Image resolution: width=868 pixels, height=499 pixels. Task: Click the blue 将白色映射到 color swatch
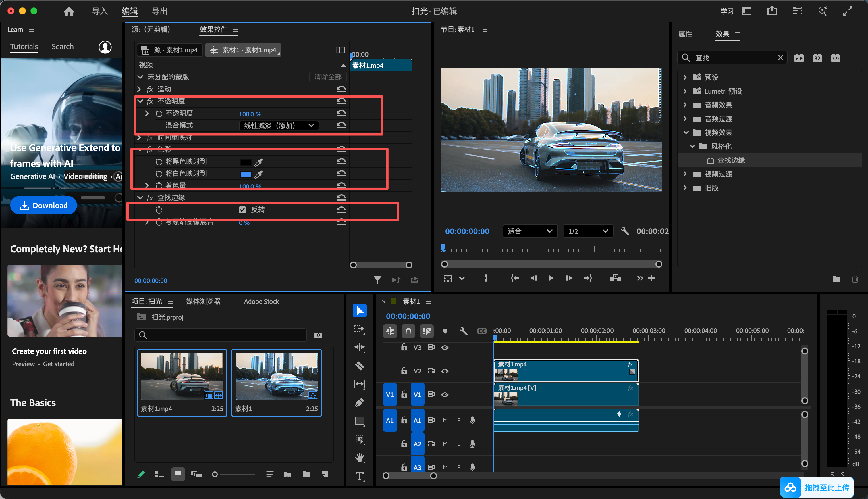click(246, 174)
